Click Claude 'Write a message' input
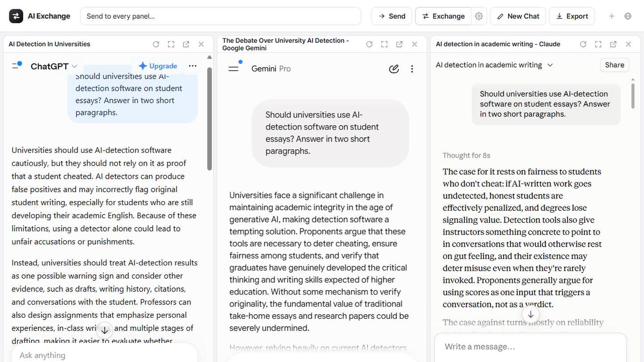644x362 pixels. pos(530,347)
